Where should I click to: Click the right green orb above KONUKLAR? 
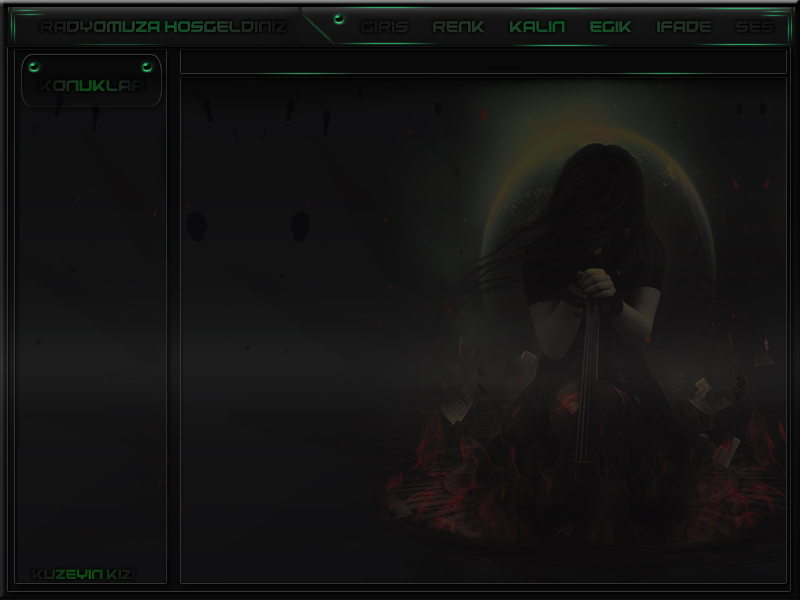pos(147,66)
